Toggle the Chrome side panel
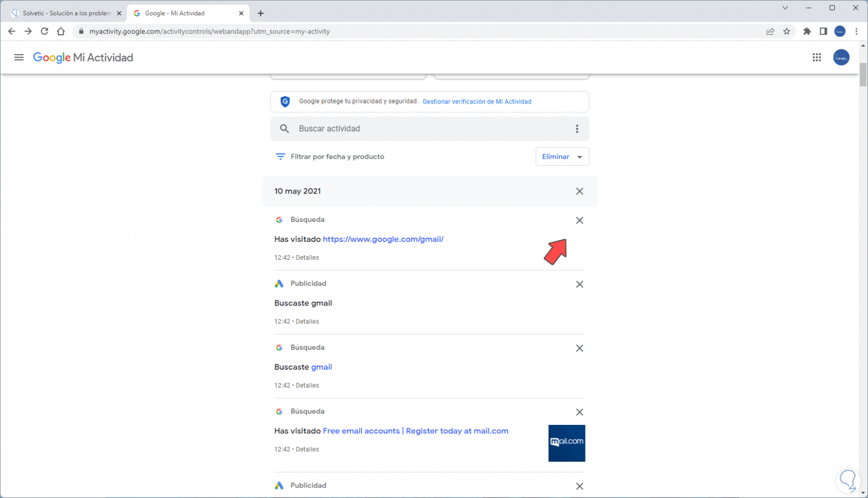Image resolution: width=868 pixels, height=498 pixels. click(x=823, y=32)
